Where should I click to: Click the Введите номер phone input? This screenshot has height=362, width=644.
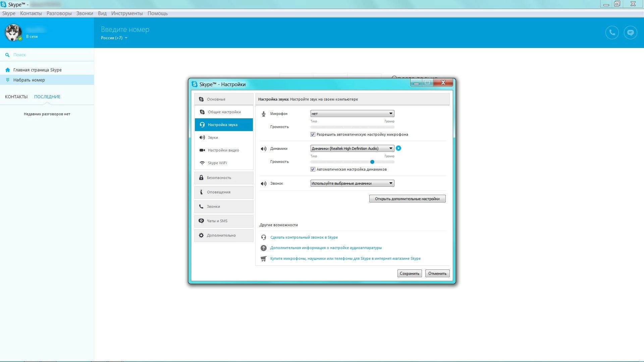tap(125, 29)
